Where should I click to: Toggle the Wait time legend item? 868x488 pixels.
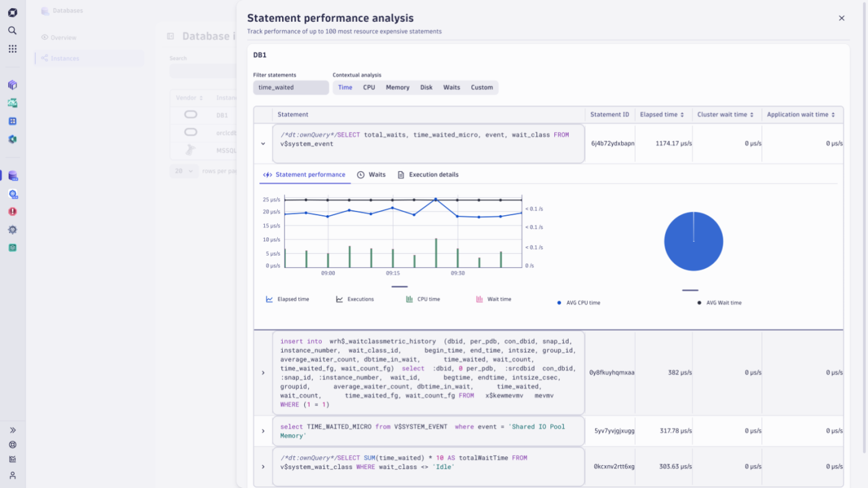(x=494, y=298)
